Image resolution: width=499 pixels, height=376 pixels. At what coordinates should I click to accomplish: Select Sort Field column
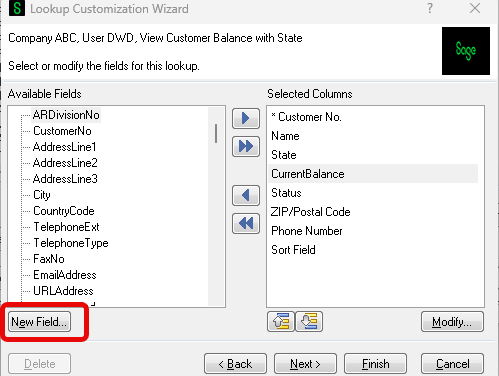pyautogui.click(x=373, y=250)
